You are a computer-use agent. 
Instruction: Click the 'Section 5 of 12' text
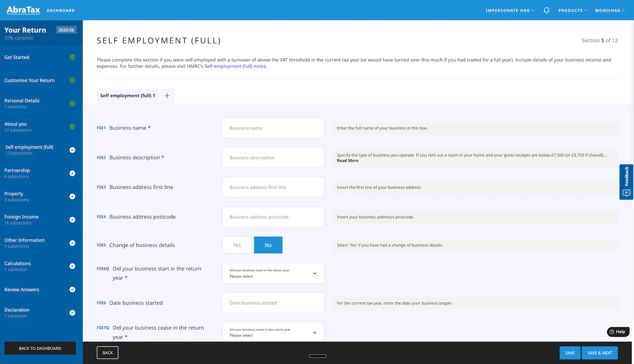[600, 40]
